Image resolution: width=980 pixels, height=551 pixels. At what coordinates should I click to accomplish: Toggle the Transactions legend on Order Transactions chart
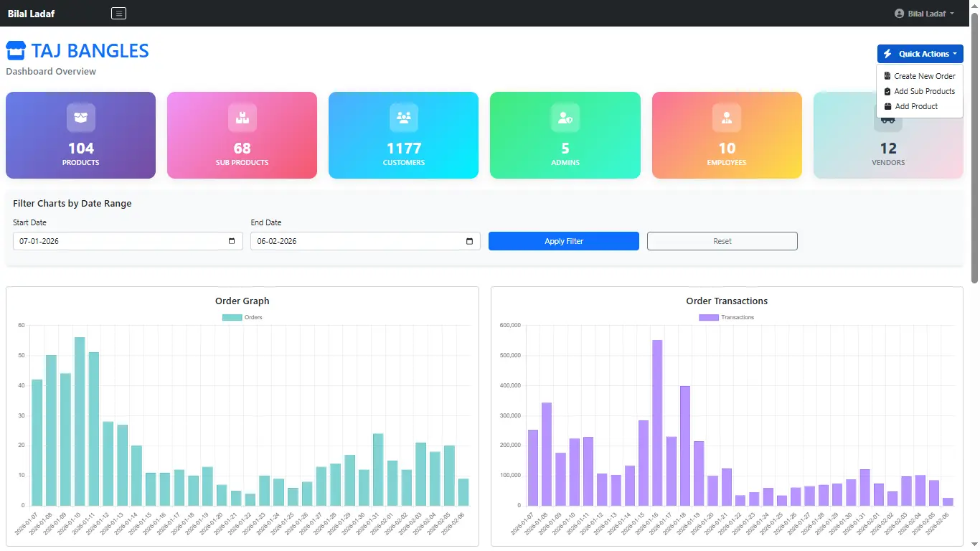click(727, 317)
